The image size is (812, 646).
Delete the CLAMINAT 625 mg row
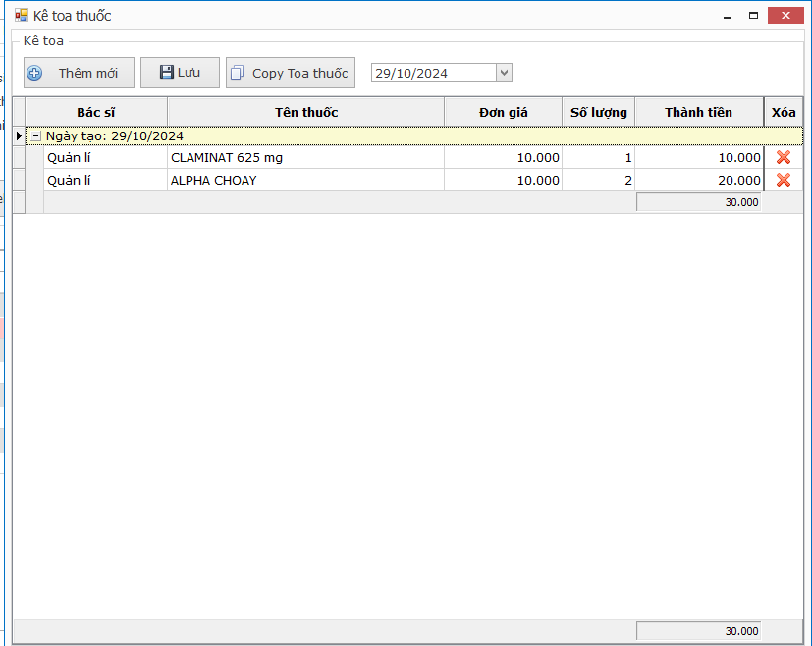[x=783, y=157]
